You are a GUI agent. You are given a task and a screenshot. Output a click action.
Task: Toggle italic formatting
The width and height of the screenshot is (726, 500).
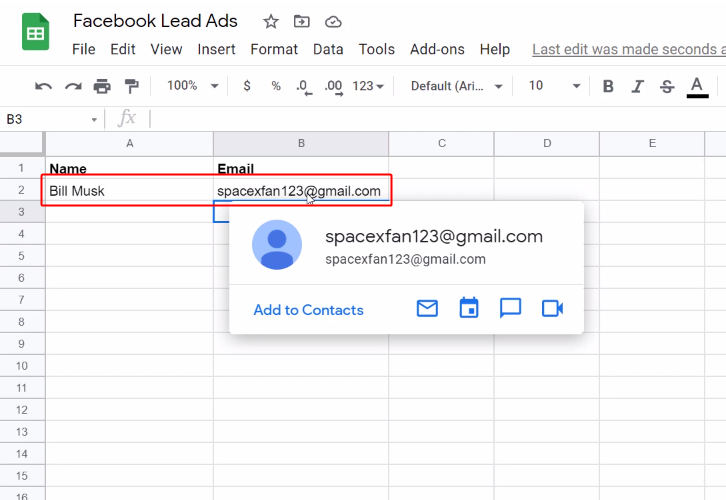click(638, 86)
